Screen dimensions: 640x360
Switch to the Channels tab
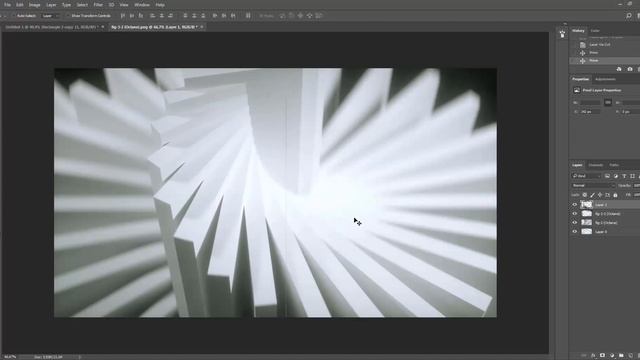[596, 165]
